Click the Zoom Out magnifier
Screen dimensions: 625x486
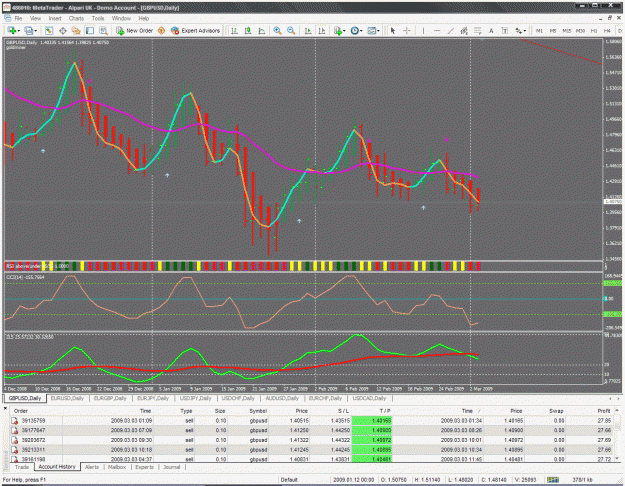tap(291, 31)
